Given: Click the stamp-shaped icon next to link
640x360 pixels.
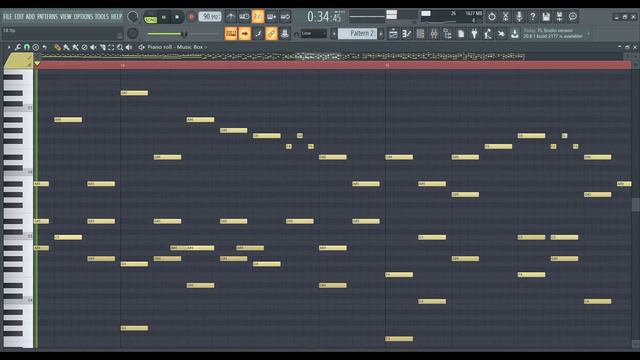Looking at the screenshot, I should (x=285, y=33).
